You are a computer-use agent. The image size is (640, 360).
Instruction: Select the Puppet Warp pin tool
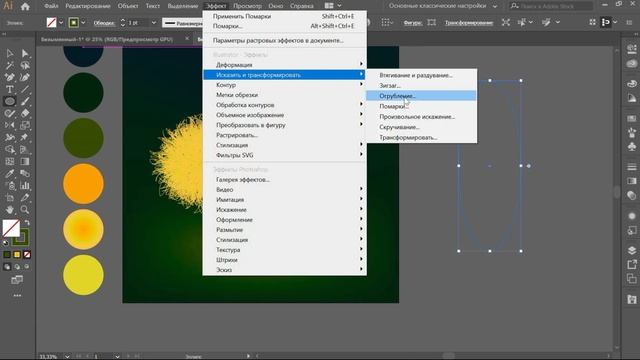pyautogui.click(x=25, y=137)
